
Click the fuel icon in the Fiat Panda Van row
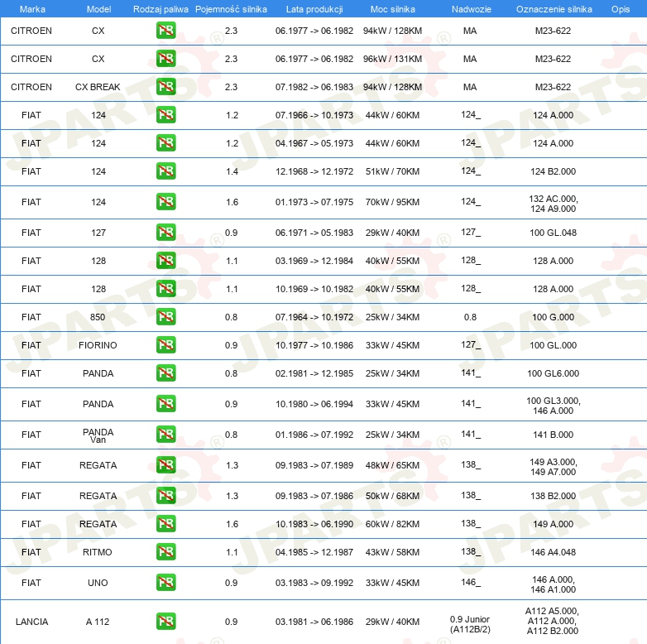pyautogui.click(x=165, y=435)
